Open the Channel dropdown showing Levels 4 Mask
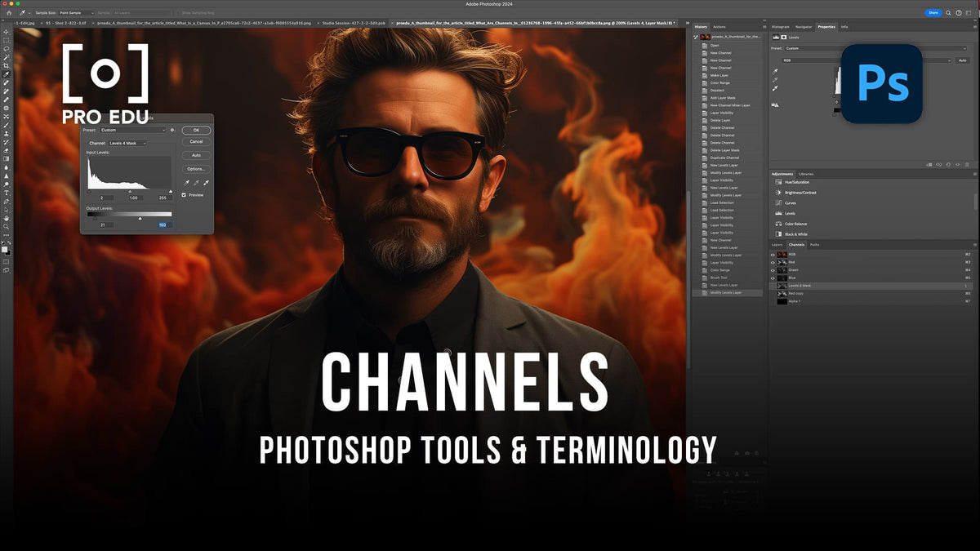This screenshot has height=551, width=980. coord(127,143)
